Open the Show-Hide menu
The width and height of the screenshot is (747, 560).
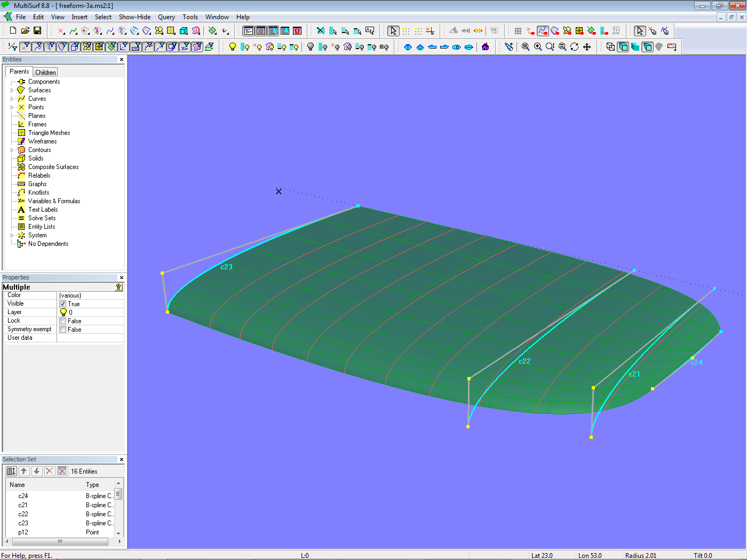(134, 17)
